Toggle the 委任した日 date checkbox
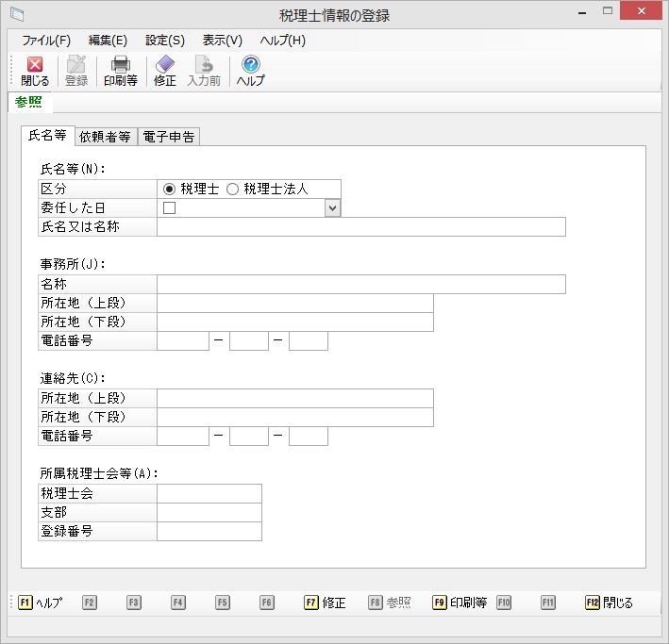Image resolution: width=669 pixels, height=644 pixels. click(170, 207)
